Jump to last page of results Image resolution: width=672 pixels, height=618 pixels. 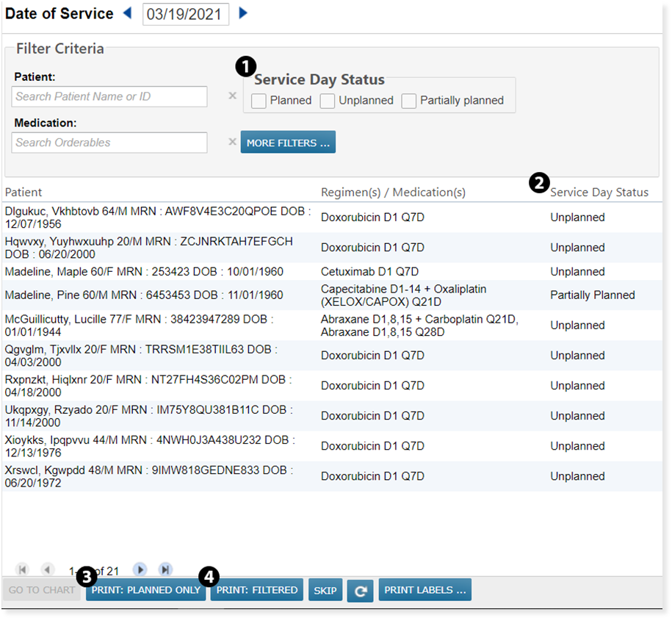pos(165,570)
